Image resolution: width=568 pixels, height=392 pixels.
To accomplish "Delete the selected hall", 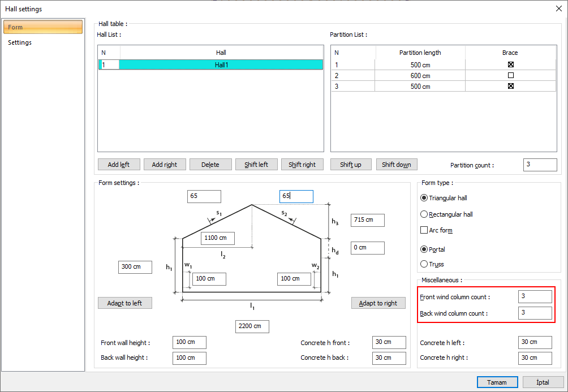I will coord(210,164).
